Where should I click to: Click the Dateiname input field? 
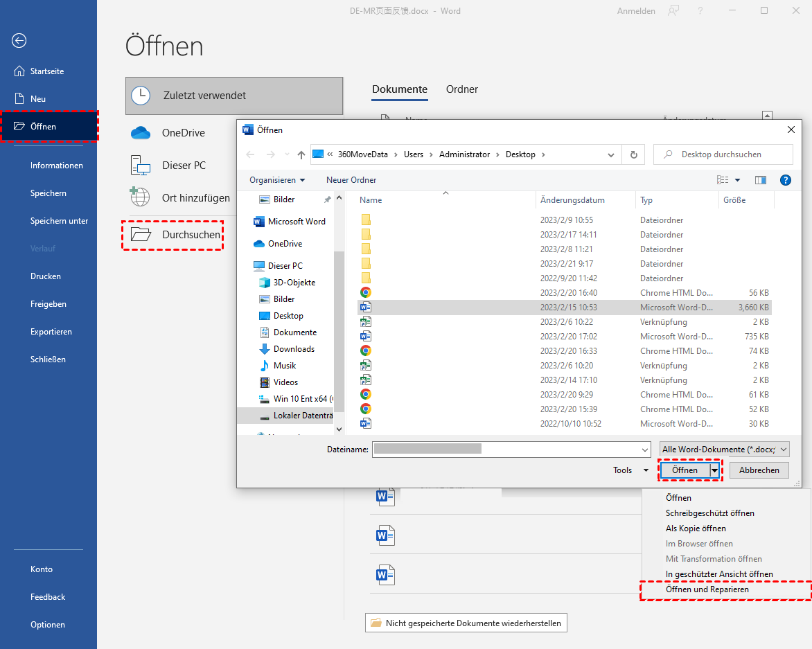click(x=506, y=450)
